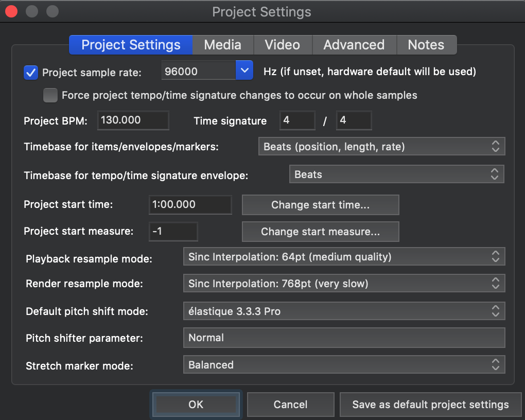Click Save as default project settings

(430, 405)
